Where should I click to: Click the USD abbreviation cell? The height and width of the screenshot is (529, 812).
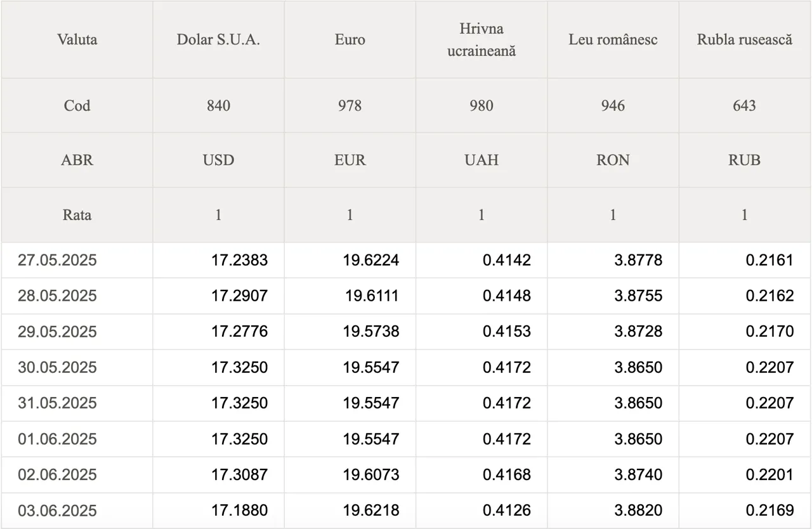tap(218, 160)
